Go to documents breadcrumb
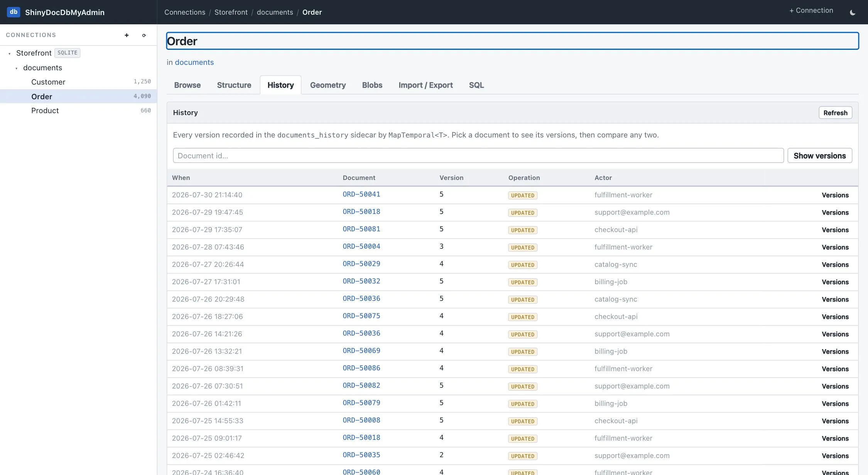 coord(275,12)
